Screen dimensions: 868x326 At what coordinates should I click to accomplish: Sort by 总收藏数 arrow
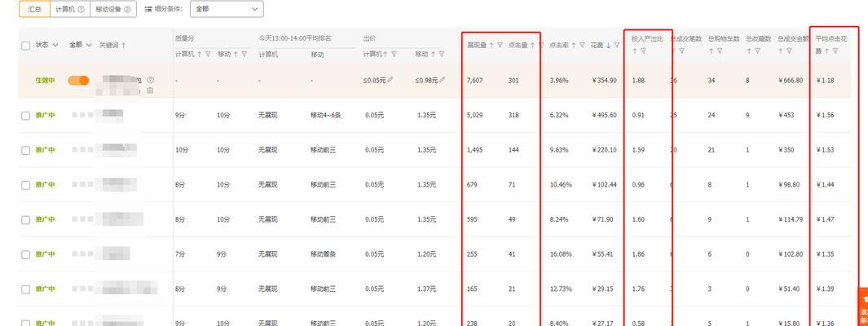click(749, 51)
